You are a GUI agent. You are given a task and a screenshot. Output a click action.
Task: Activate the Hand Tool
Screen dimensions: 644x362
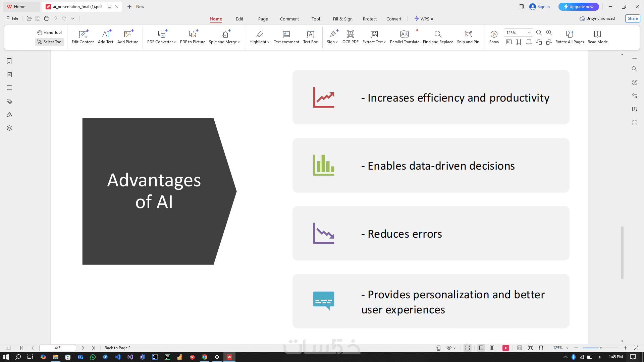click(50, 33)
